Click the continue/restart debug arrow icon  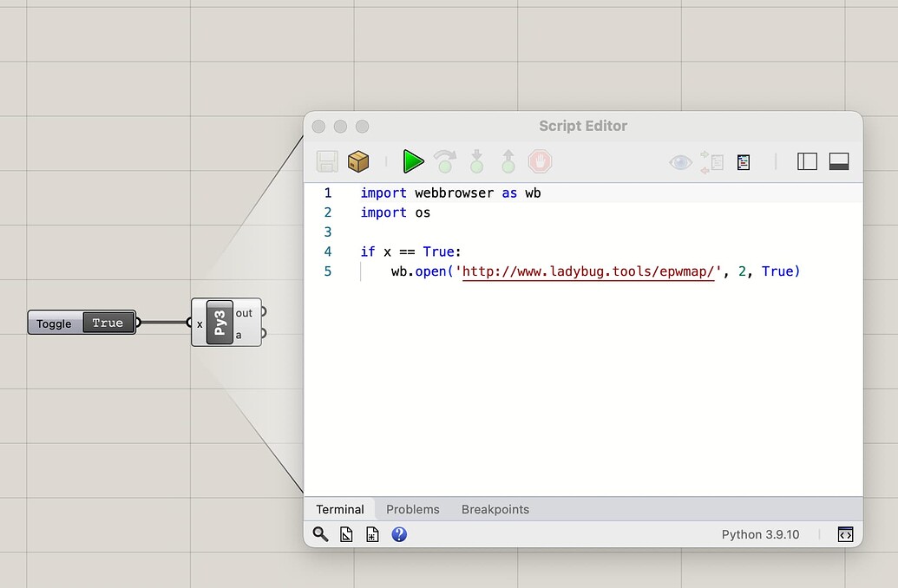444,161
